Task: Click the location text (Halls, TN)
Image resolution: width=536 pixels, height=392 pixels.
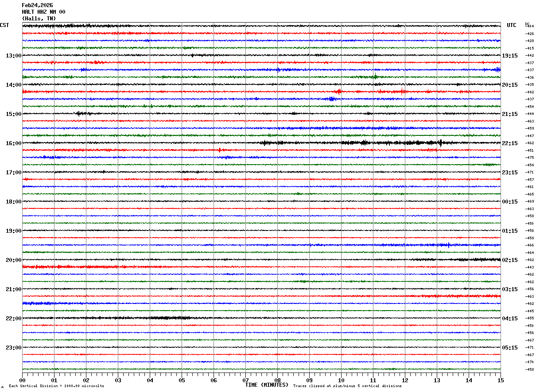Action: pyautogui.click(x=39, y=19)
